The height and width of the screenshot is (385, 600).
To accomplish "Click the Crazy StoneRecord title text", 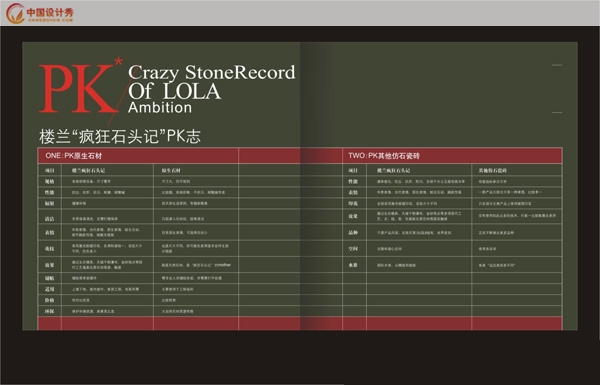I will [212, 72].
